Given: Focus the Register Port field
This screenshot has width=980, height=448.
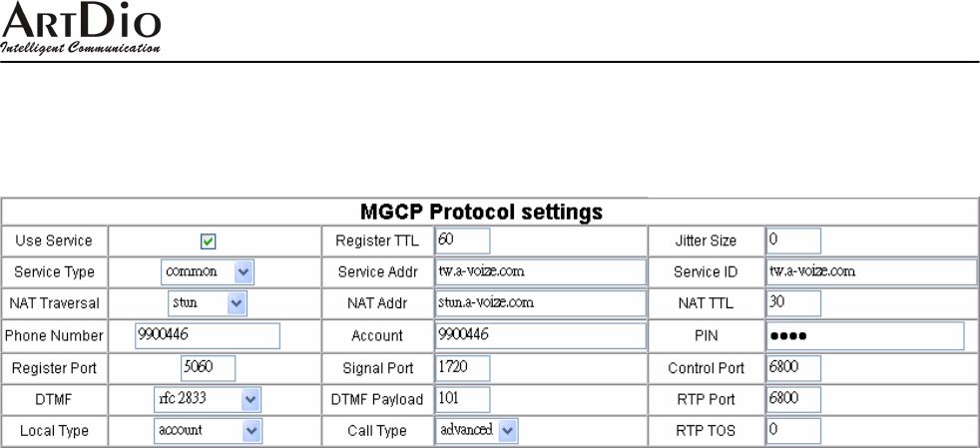Looking at the screenshot, I should pyautogui.click(x=208, y=367).
